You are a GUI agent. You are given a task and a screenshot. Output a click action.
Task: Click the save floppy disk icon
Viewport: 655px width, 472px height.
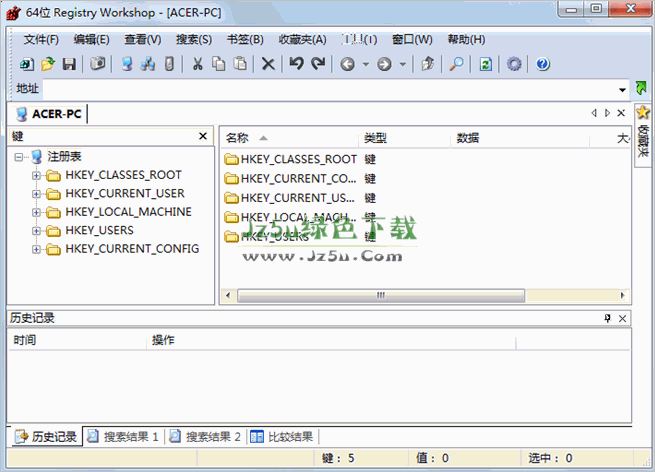tap(69, 64)
